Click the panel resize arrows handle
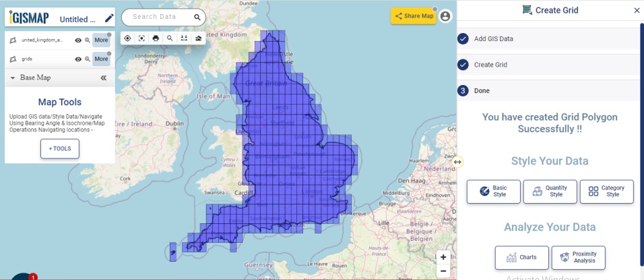This screenshot has width=644, height=280. (x=457, y=162)
